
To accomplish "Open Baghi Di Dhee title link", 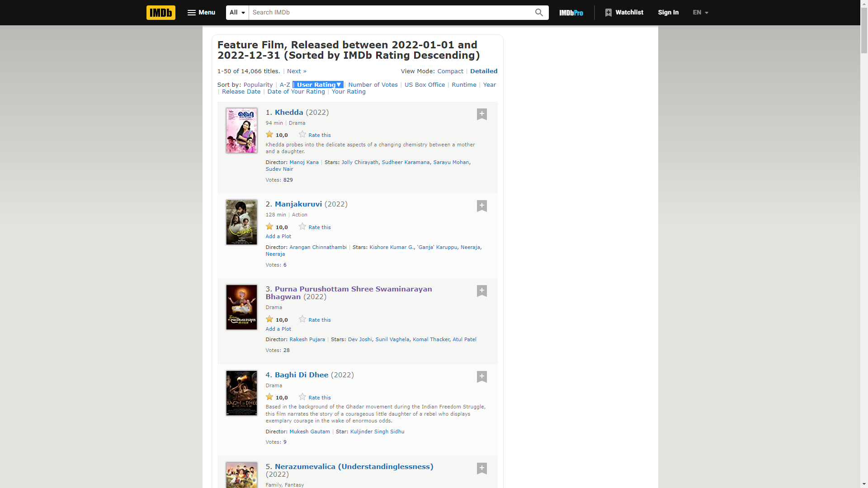I will (x=302, y=375).
